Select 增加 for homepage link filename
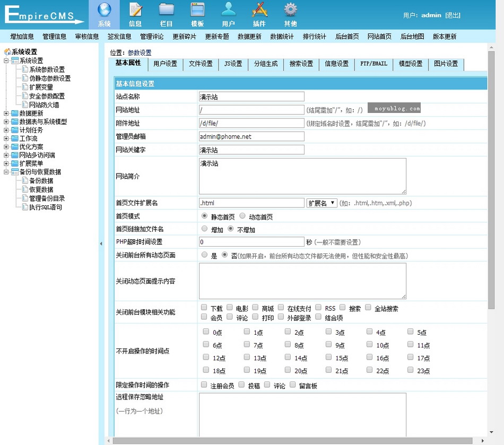 (x=204, y=229)
